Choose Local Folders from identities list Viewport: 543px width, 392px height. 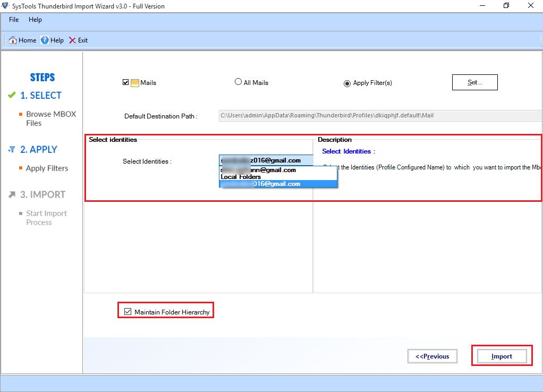click(241, 177)
